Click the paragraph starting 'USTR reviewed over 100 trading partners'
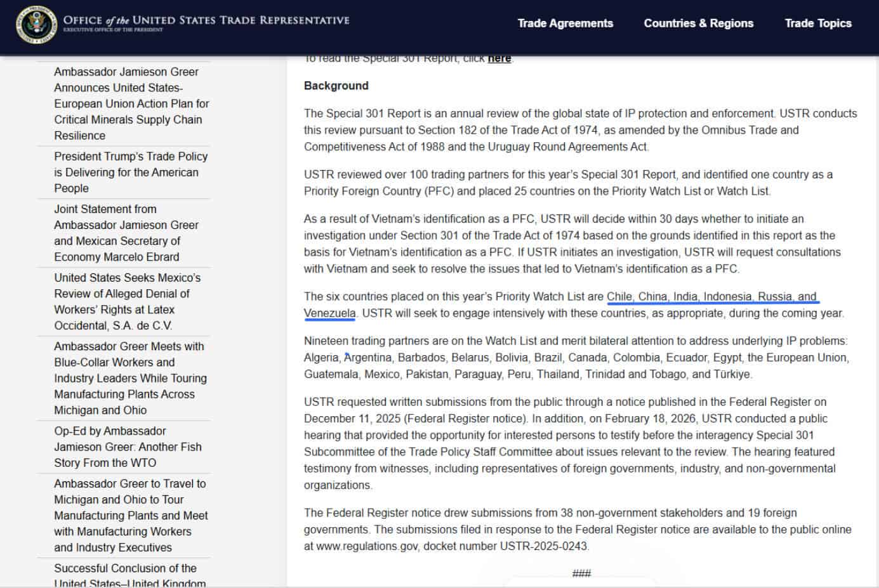879x588 pixels. coord(568,183)
